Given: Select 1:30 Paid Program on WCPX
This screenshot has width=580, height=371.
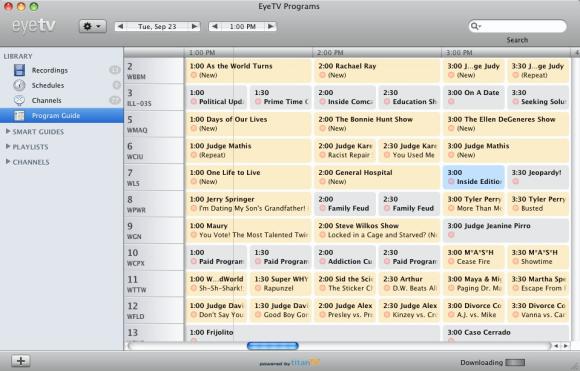Looking at the screenshot, I should coord(281,257).
